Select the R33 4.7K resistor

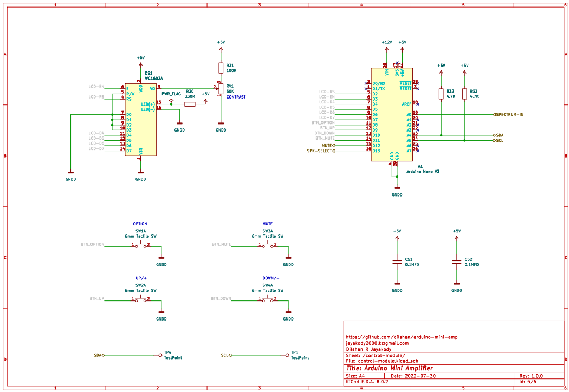pos(464,94)
